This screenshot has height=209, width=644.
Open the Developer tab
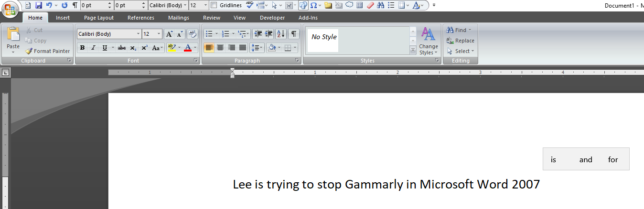272,18
